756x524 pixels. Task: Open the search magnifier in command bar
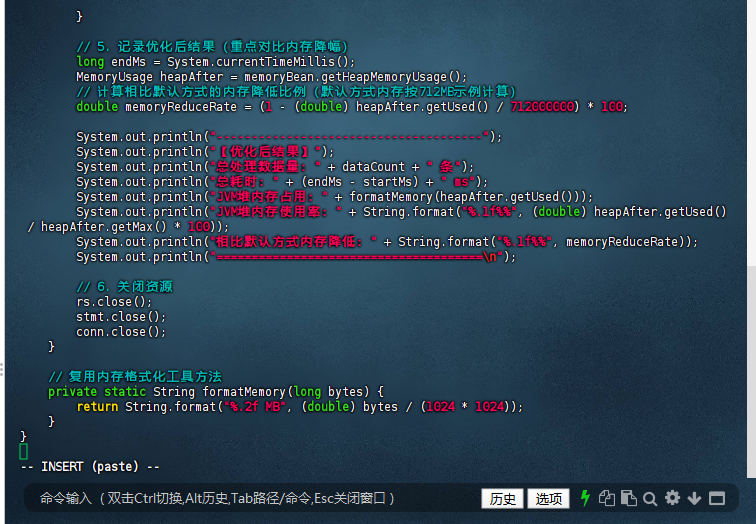point(650,498)
